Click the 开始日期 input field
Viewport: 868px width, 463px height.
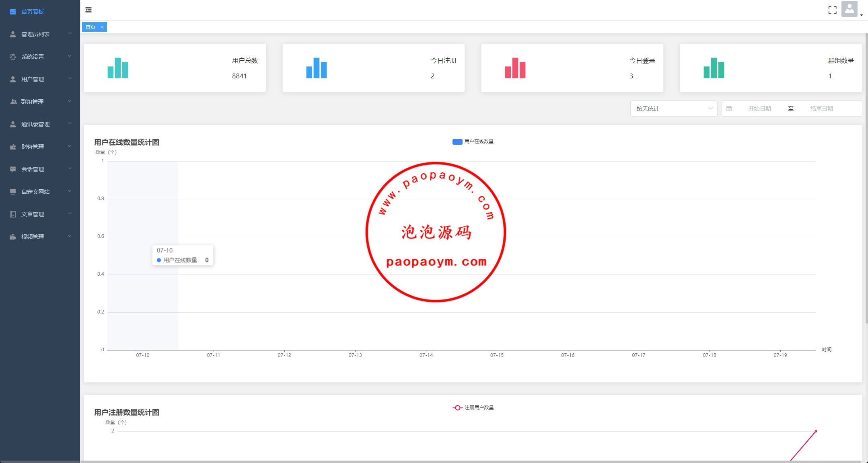[759, 109]
